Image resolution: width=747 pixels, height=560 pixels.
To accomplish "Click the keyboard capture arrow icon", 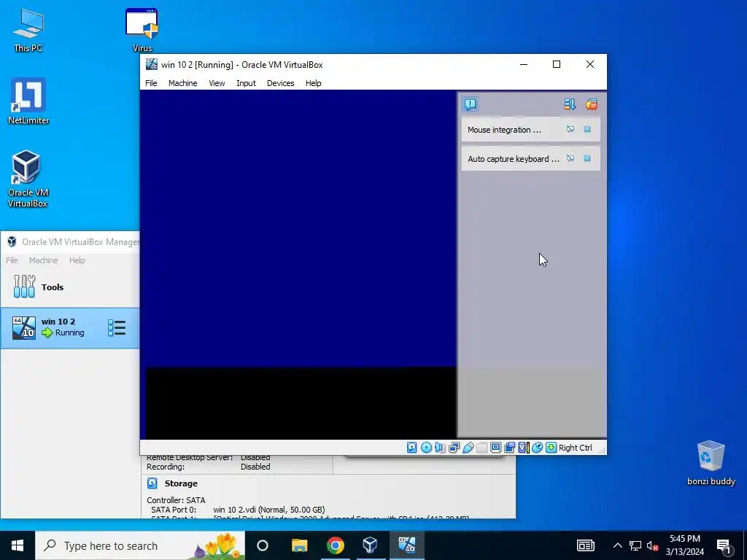I will (x=551, y=448).
